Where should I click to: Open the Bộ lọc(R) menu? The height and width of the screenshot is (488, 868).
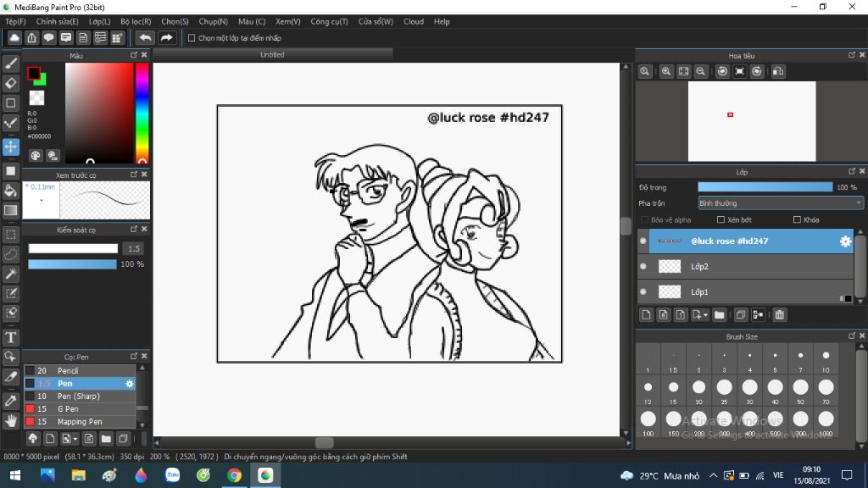136,21
